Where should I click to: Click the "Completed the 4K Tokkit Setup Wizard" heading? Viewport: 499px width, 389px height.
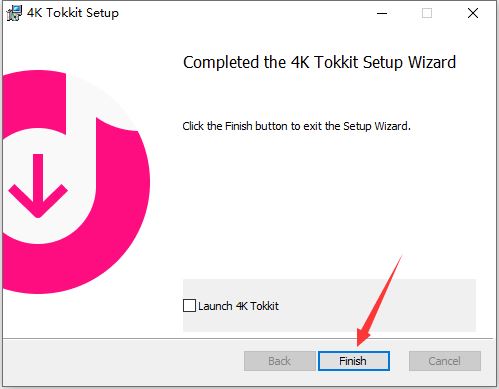(x=319, y=62)
